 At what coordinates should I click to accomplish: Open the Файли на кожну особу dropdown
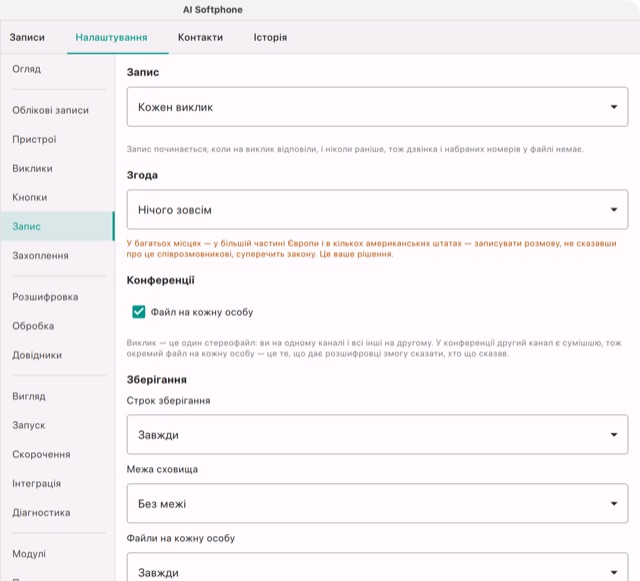click(x=377, y=568)
